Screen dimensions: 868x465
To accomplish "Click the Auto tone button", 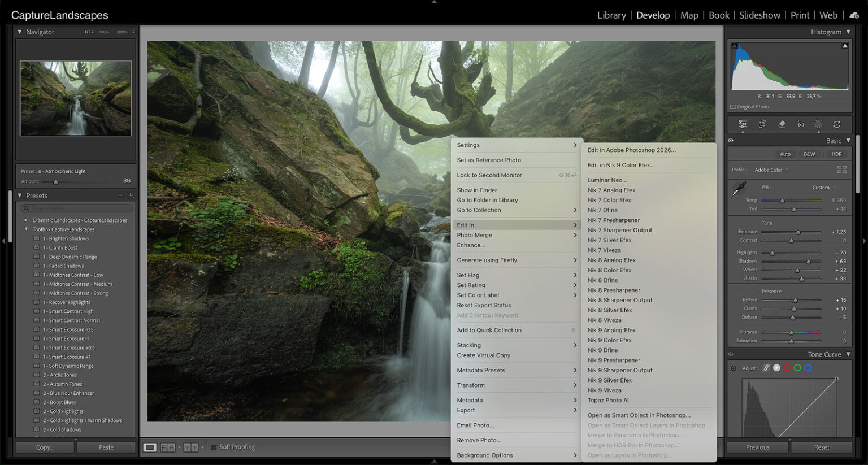I will click(785, 154).
